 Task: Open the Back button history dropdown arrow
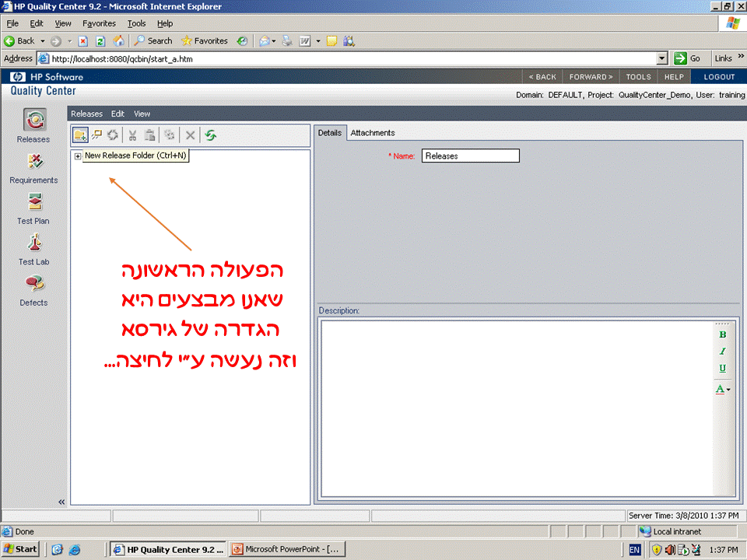click(x=42, y=41)
